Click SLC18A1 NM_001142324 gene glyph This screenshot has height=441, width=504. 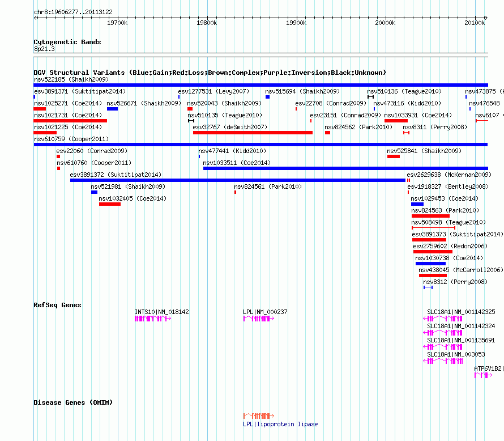[443, 333]
